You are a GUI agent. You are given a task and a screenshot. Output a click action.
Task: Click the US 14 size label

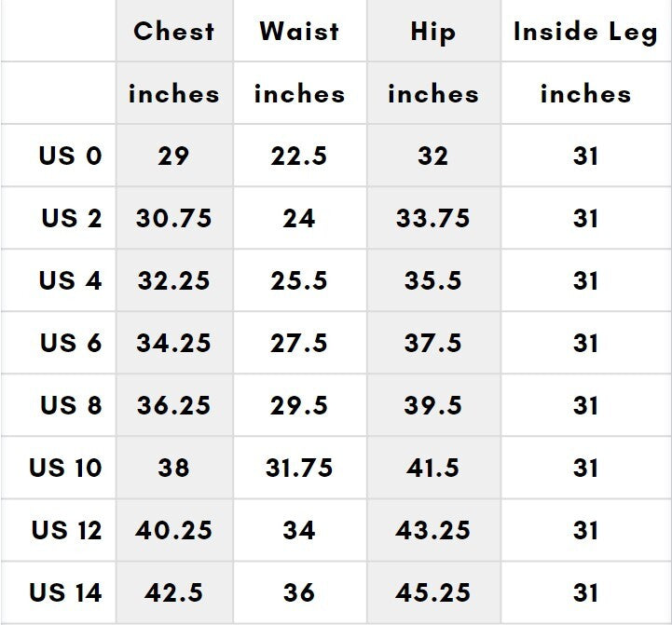pos(65,592)
